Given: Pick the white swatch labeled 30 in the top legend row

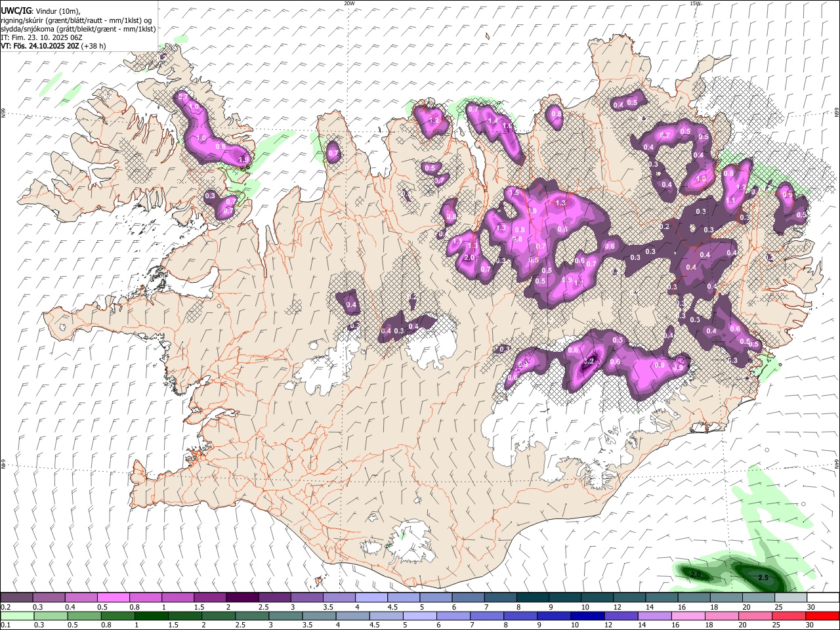Looking at the screenshot, I should [823, 598].
